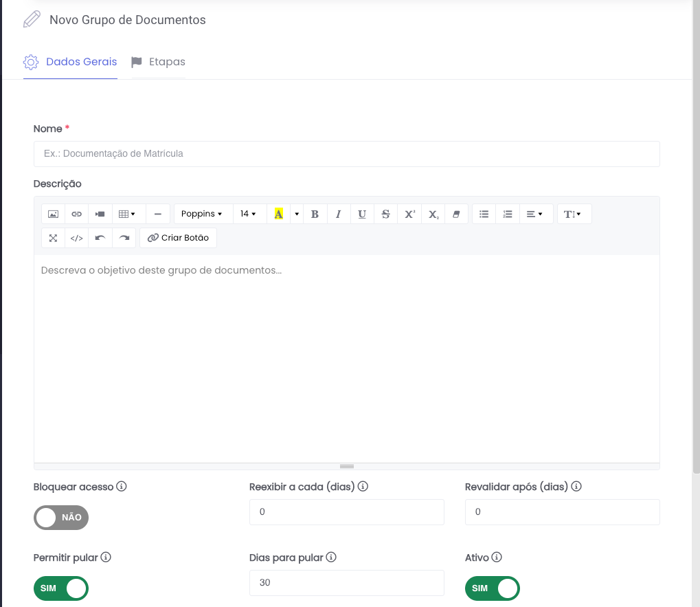This screenshot has height=607, width=700.
Task: Undo the last edit in the editor
Action: tap(100, 238)
